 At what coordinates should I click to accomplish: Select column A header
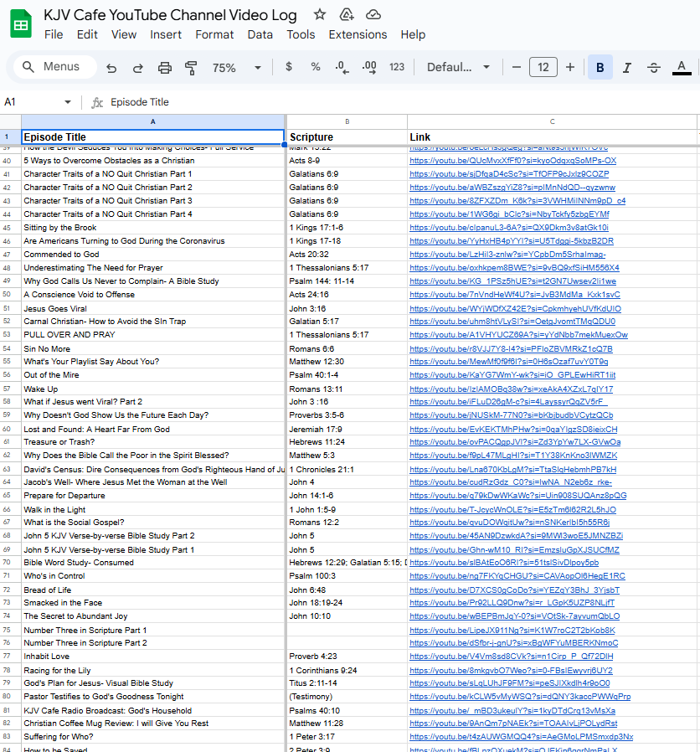(x=153, y=121)
